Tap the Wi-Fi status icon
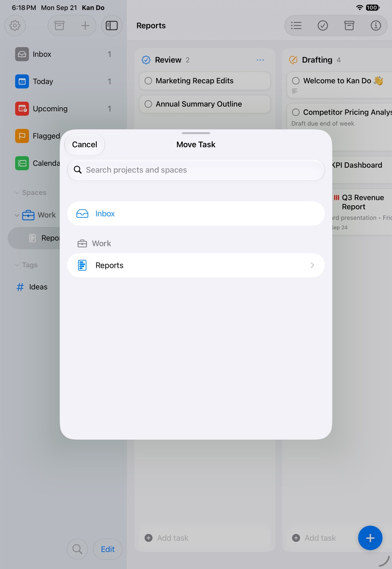 (x=360, y=8)
